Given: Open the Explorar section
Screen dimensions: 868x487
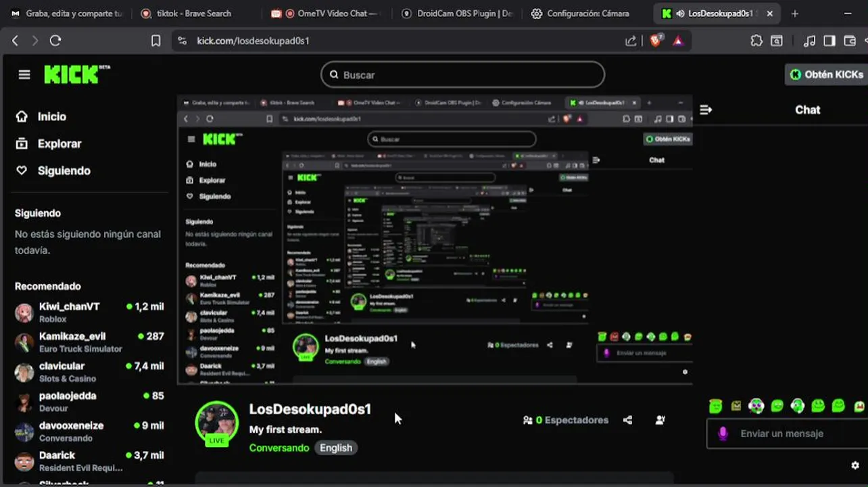Looking at the screenshot, I should [48, 143].
